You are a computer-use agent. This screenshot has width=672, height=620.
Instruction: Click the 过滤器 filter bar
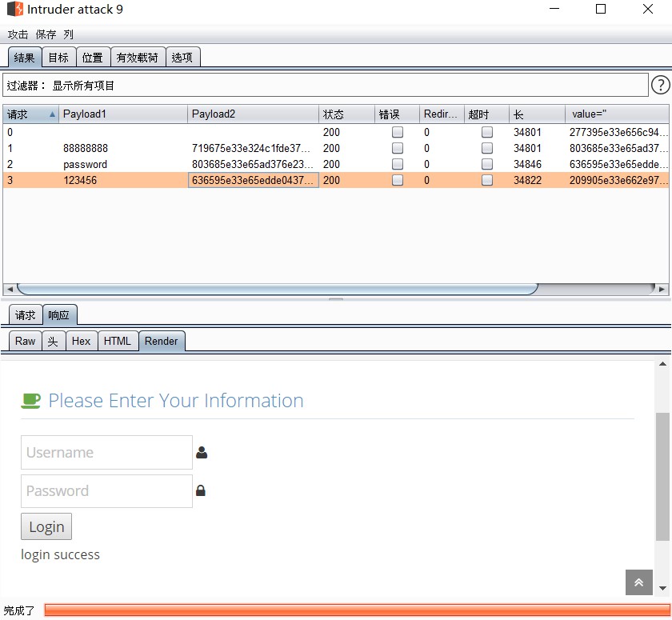[x=326, y=86]
